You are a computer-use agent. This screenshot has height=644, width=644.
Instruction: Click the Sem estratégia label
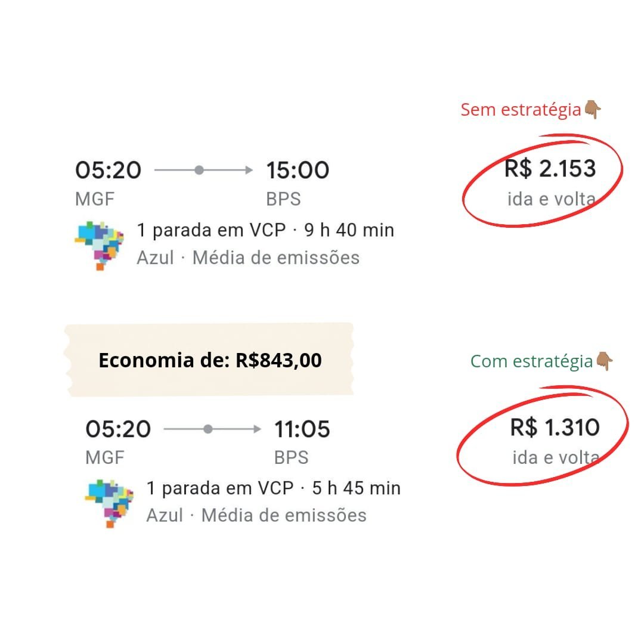point(521,110)
